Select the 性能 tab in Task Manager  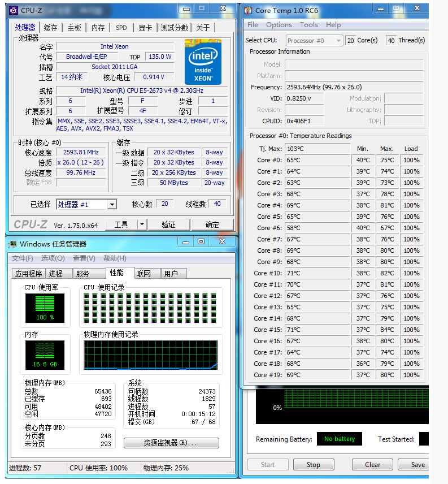pyautogui.click(x=120, y=273)
